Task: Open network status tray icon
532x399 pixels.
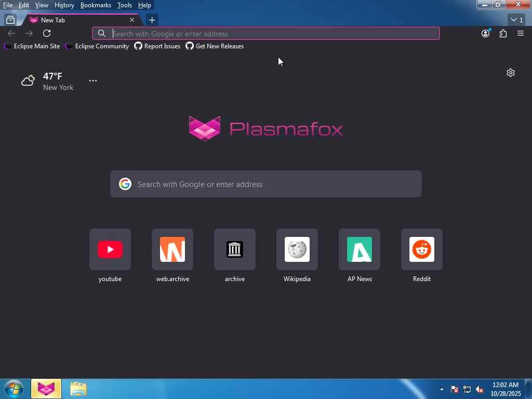Action: [467, 389]
